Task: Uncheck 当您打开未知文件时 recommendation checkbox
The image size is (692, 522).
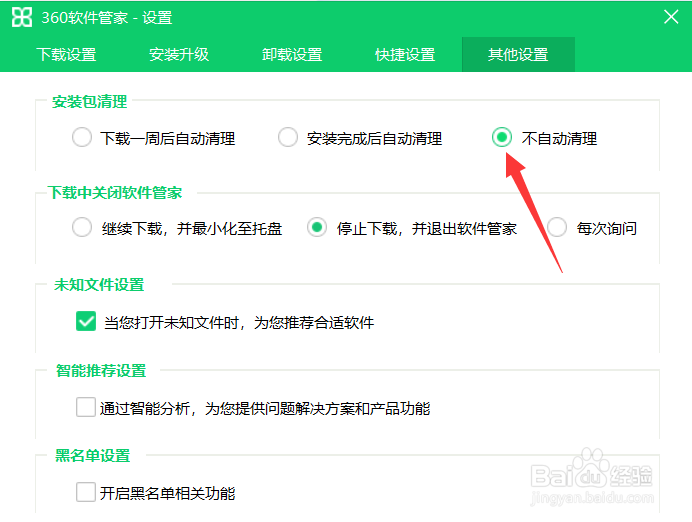Action: 86,321
